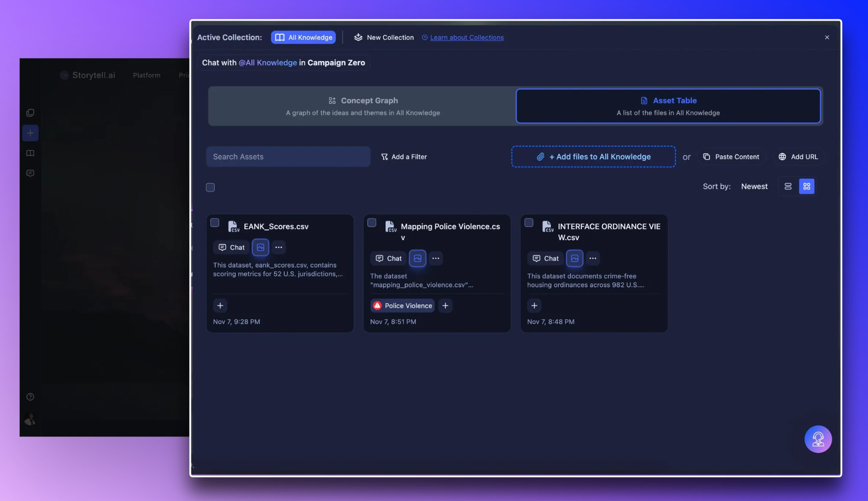Check the Mapping Police Violence.csv checkbox

372,223
